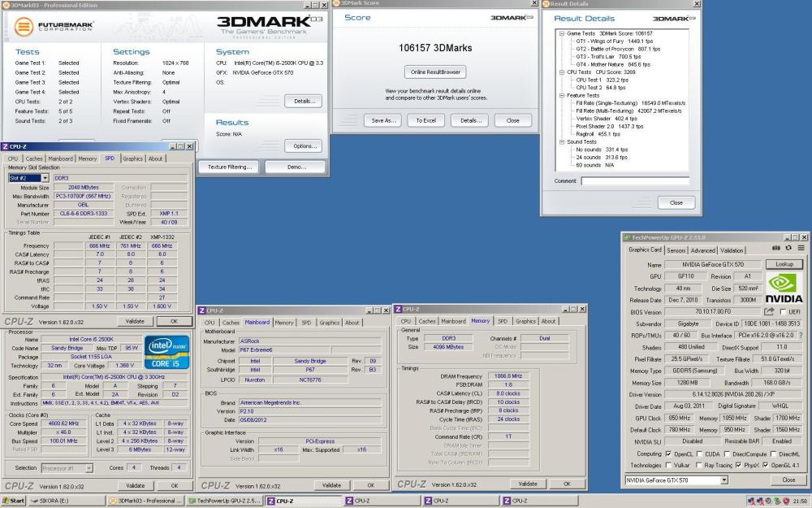
Task: Uncheck the PhysX checkbox in GPU-Z
Action: (x=739, y=466)
